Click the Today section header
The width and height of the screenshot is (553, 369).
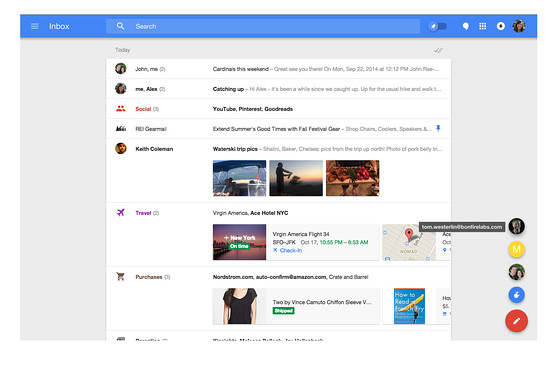(122, 50)
